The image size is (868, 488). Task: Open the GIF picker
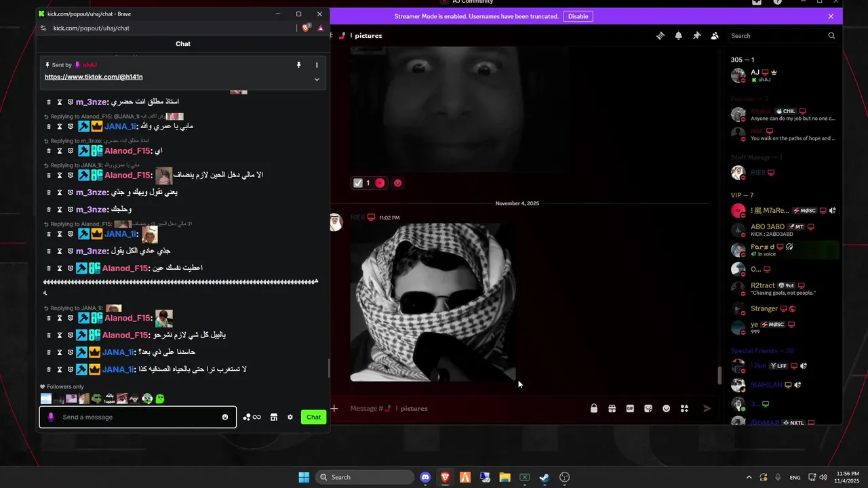click(630, 409)
